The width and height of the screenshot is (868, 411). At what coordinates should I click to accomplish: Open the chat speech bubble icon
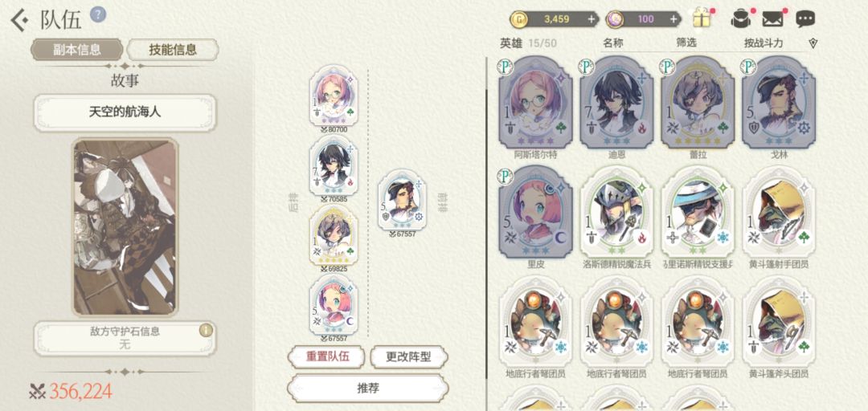[x=805, y=19]
